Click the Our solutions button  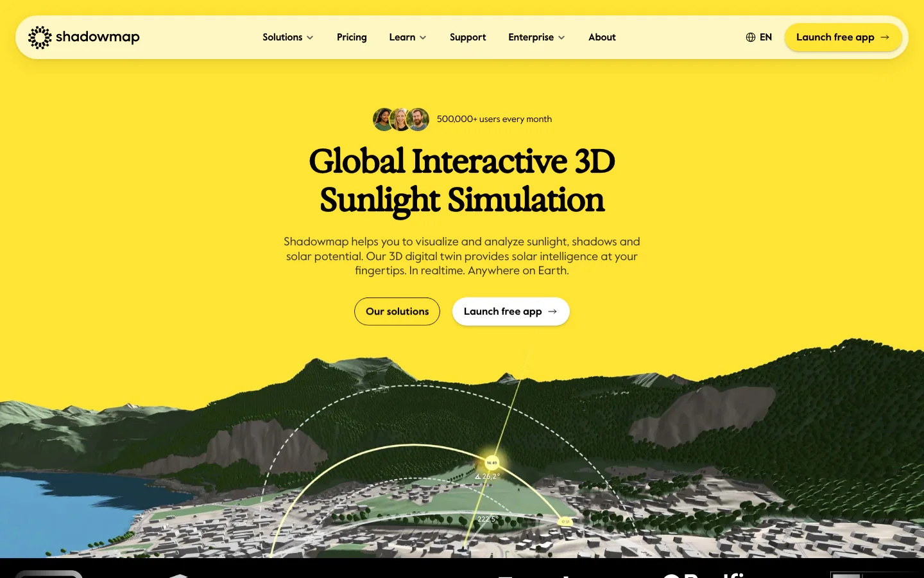point(397,311)
